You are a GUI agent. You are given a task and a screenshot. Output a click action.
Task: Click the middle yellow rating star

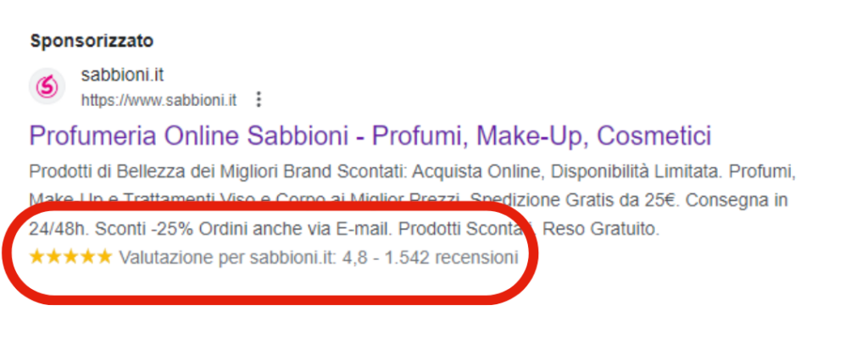tap(71, 257)
